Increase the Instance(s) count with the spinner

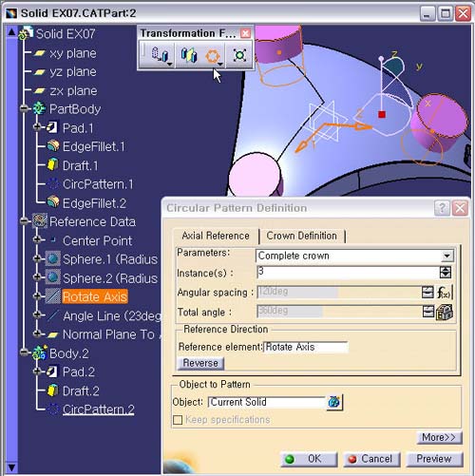coord(446,269)
